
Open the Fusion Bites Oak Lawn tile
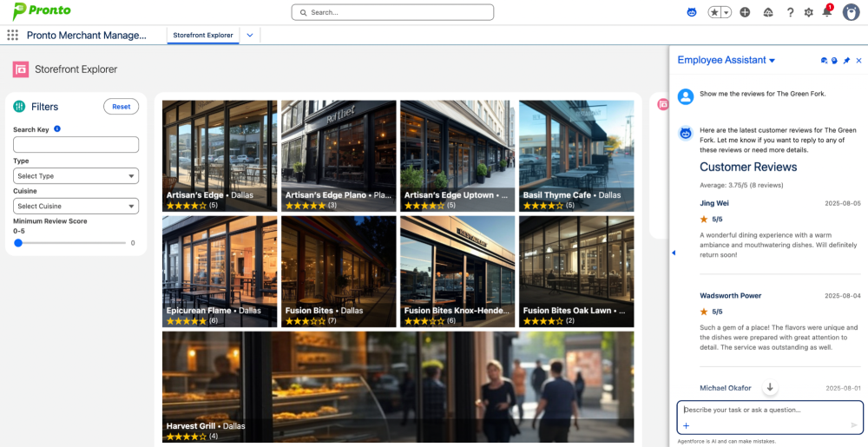point(576,272)
